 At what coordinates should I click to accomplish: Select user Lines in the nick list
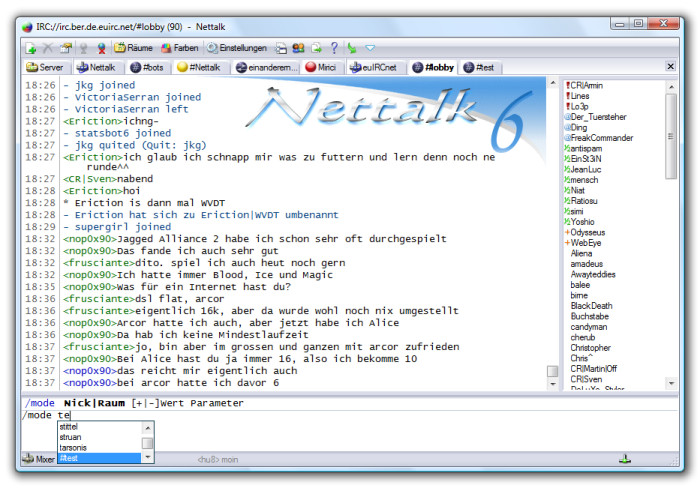click(578, 96)
